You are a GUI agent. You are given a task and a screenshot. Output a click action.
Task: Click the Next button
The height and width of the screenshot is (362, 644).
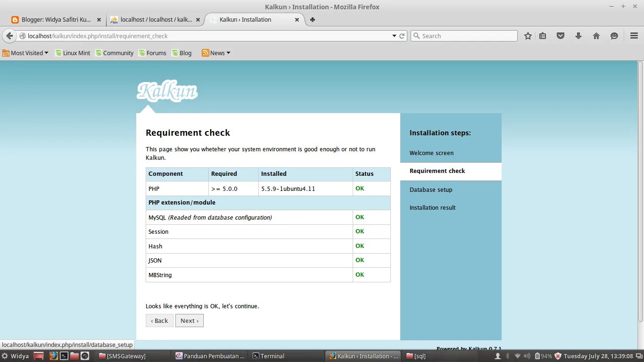click(190, 321)
